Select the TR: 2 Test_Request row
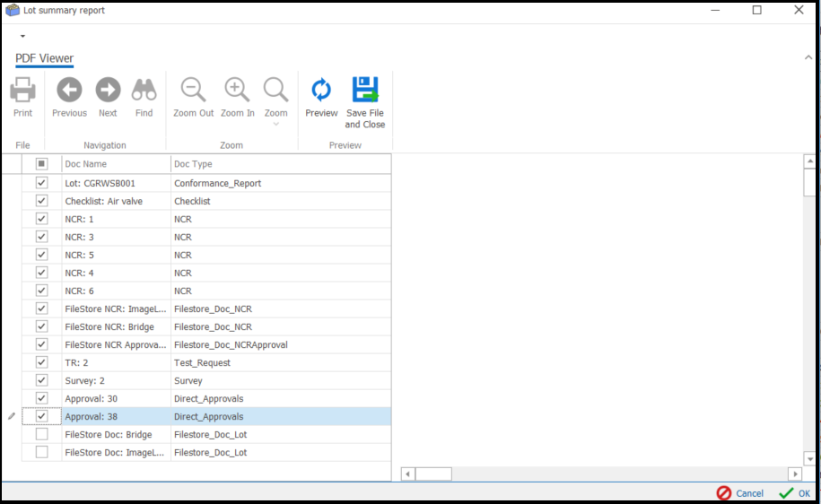This screenshot has height=504, width=821. (x=224, y=362)
